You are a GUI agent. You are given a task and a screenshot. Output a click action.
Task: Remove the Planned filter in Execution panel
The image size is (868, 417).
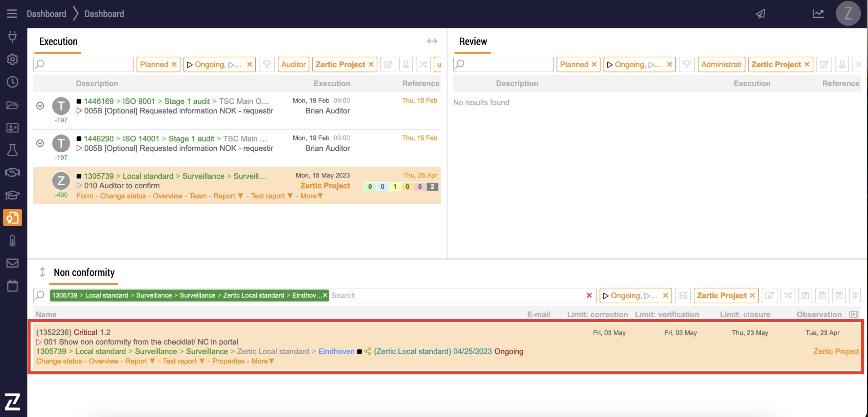tap(174, 64)
